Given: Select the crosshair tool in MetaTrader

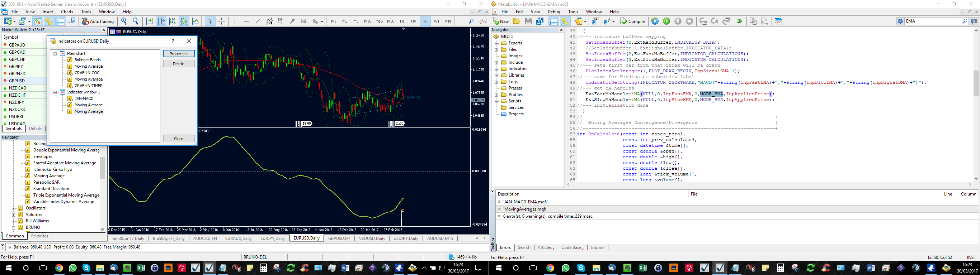Looking at the screenshot, I should point(221,21).
